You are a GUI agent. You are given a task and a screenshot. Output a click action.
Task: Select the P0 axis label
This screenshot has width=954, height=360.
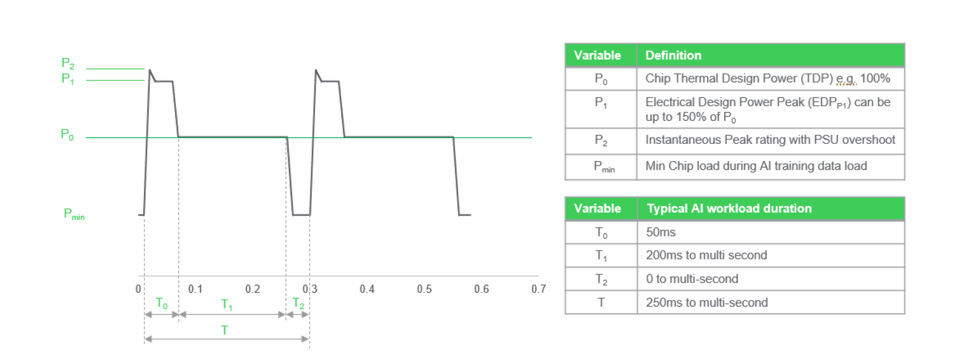tap(68, 135)
